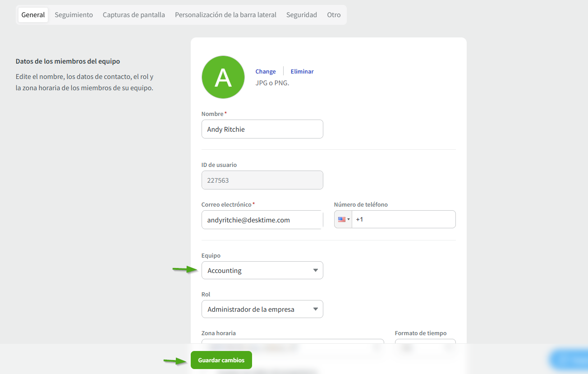
Task: Click the ID de usuario field
Action: [262, 180]
